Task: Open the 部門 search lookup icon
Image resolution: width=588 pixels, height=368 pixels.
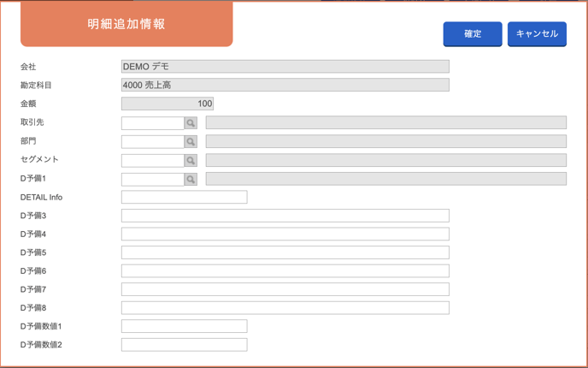Action: (x=191, y=141)
